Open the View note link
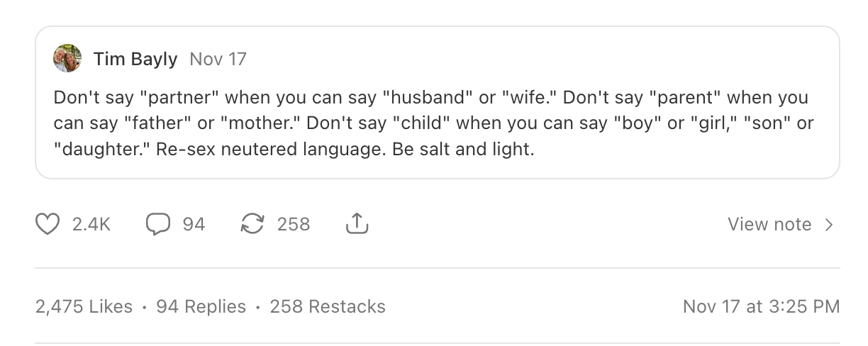Screen dimensions: 868x346 coord(769,225)
